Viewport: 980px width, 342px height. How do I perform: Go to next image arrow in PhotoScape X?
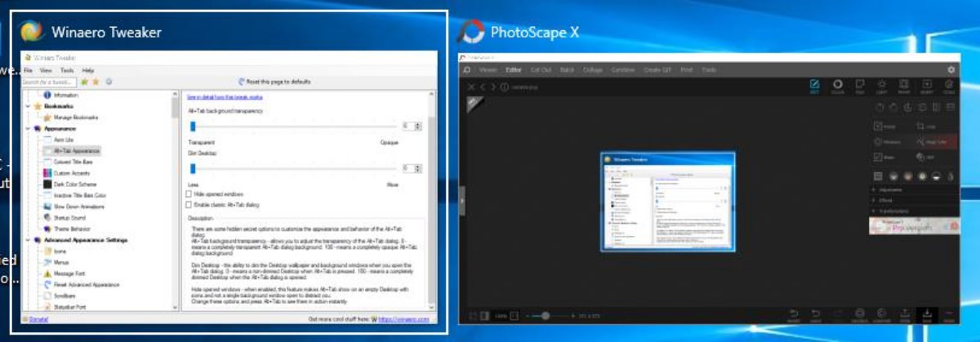point(493,87)
